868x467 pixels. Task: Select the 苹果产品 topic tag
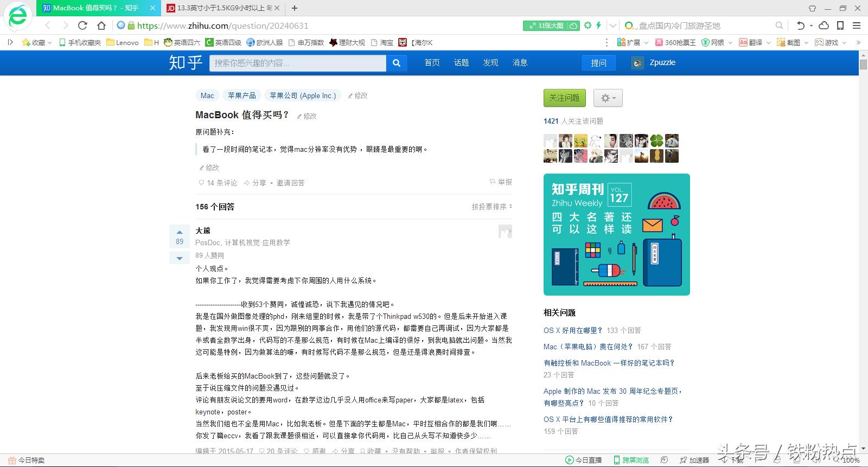242,95
